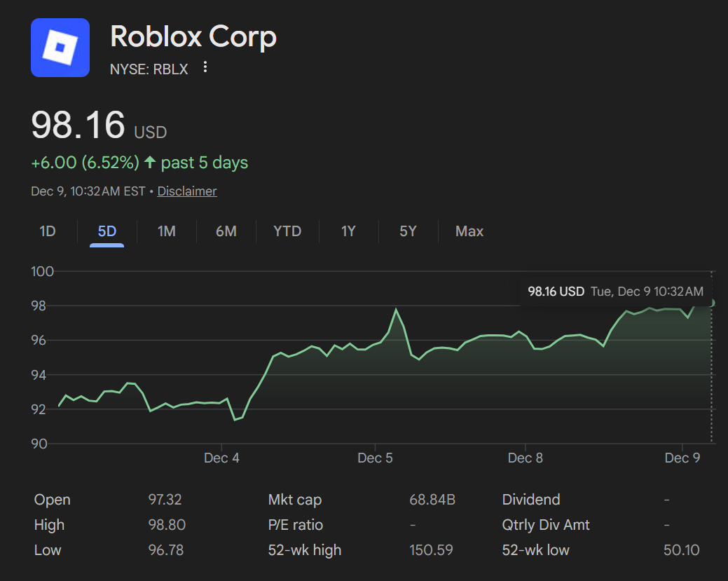Click the +6.00 (6.52%) change text
This screenshot has width=728, height=581.
[x=85, y=163]
